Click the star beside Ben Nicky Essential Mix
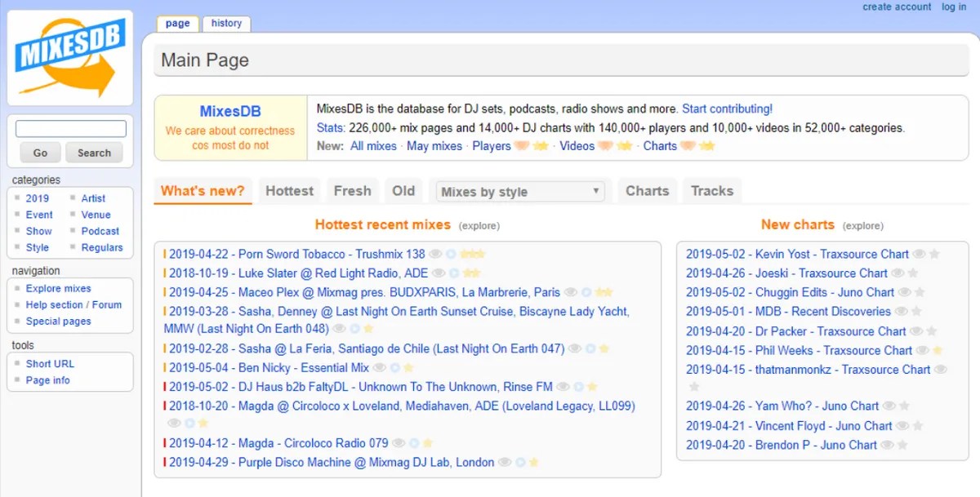980x497 pixels. (409, 368)
